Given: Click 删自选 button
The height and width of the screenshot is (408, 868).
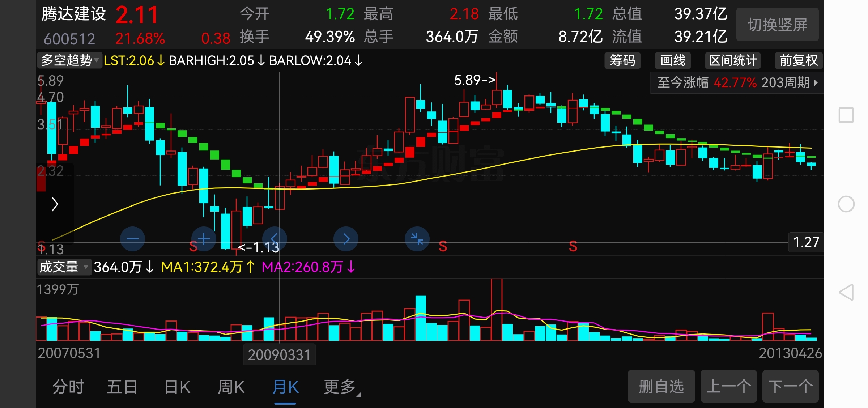Looking at the screenshot, I should [661, 386].
